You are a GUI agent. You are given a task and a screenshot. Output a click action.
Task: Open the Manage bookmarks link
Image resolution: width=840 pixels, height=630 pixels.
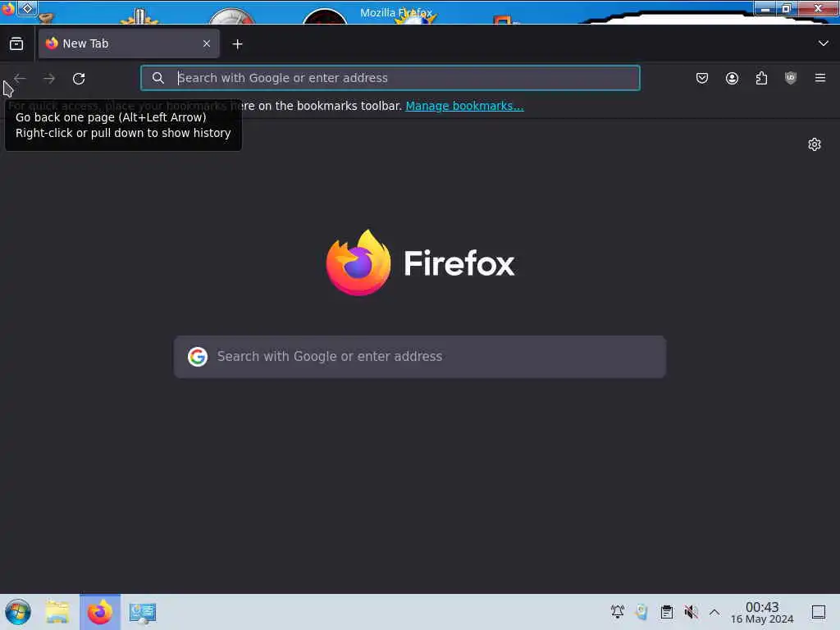tap(464, 106)
